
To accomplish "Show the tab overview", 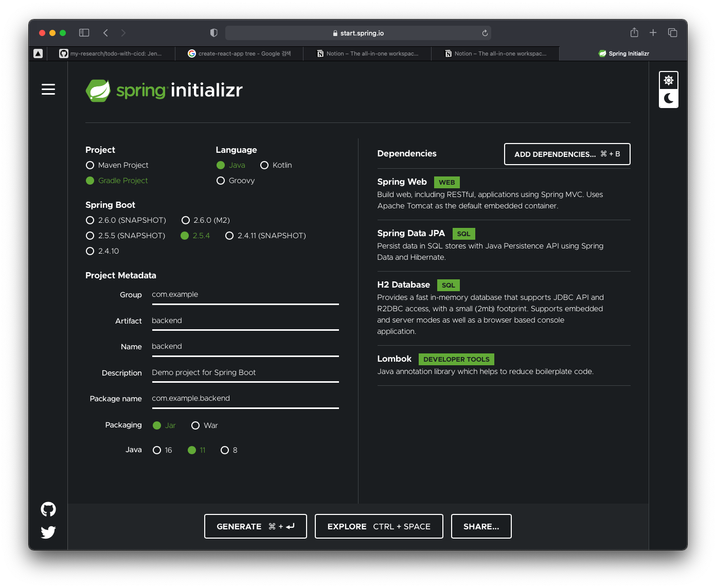I will pos(672,33).
